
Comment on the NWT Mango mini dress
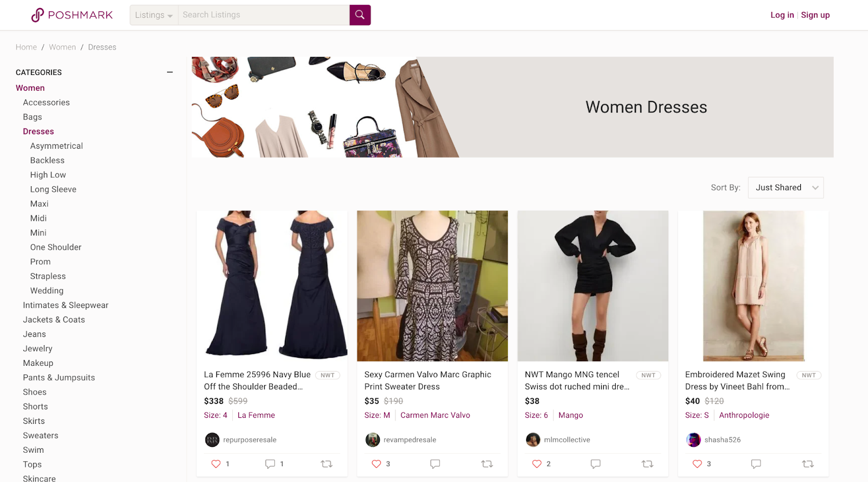(x=596, y=464)
